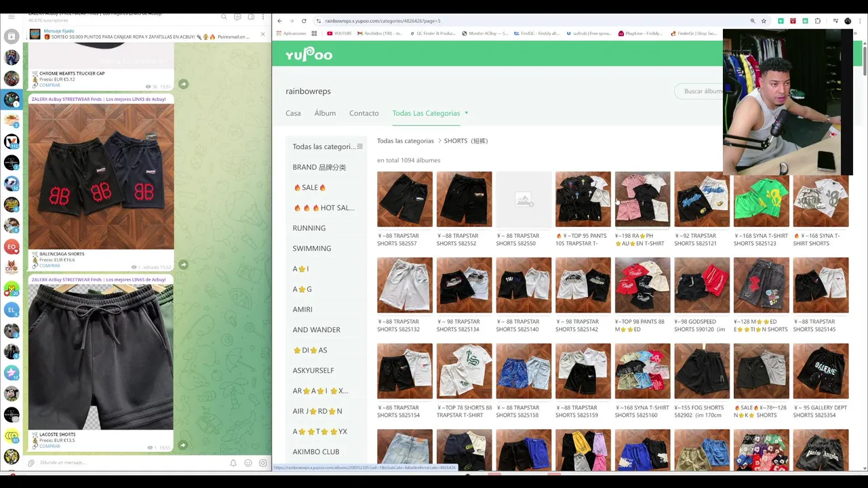Forward the Balenciaga Shorts post

point(183,264)
